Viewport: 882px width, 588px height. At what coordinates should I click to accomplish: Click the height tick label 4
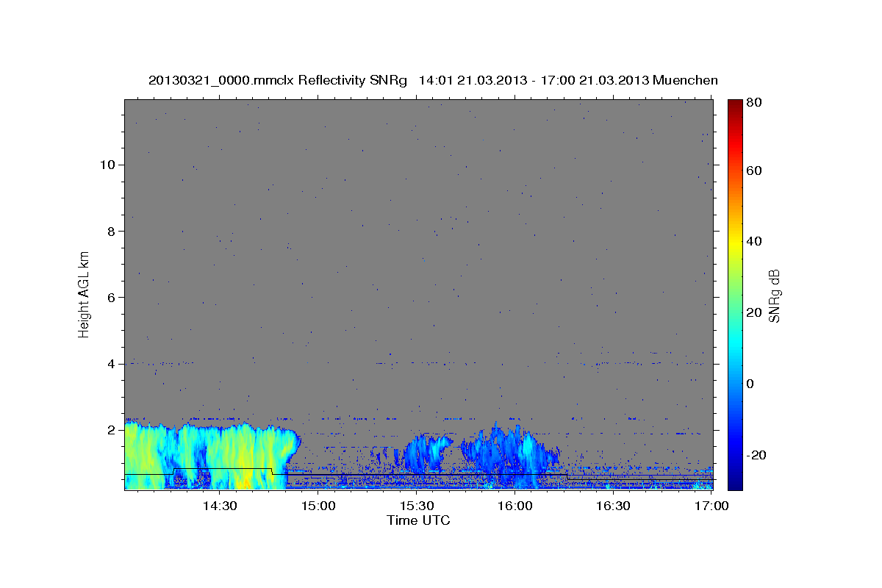(110, 363)
